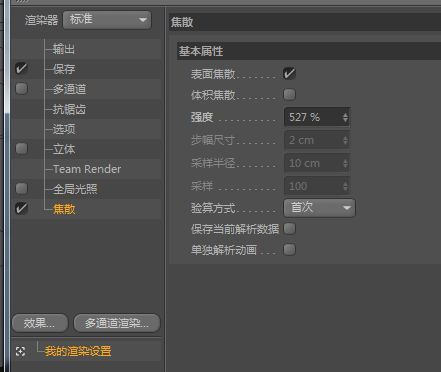The width and height of the screenshot is (441, 372).
Task: Select 输出 in the render settings list
Action: pos(64,49)
